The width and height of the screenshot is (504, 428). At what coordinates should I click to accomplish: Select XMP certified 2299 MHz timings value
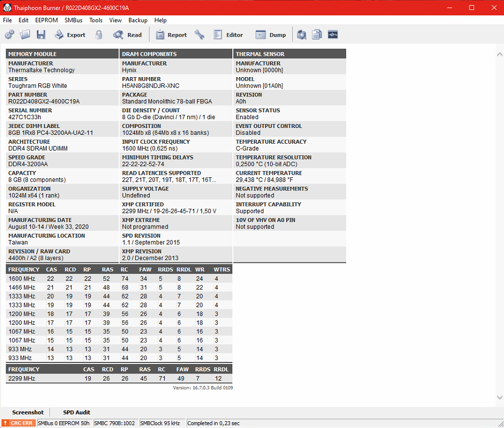tap(169, 211)
